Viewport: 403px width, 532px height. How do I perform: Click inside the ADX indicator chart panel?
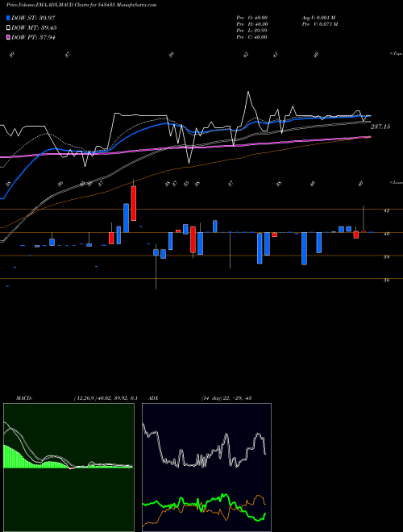tap(206, 468)
